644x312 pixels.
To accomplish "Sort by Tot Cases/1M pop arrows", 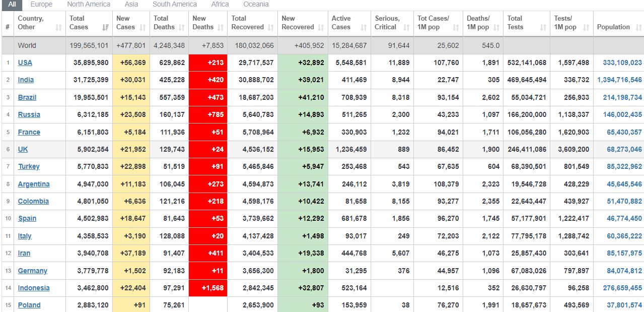I will pos(456,27).
